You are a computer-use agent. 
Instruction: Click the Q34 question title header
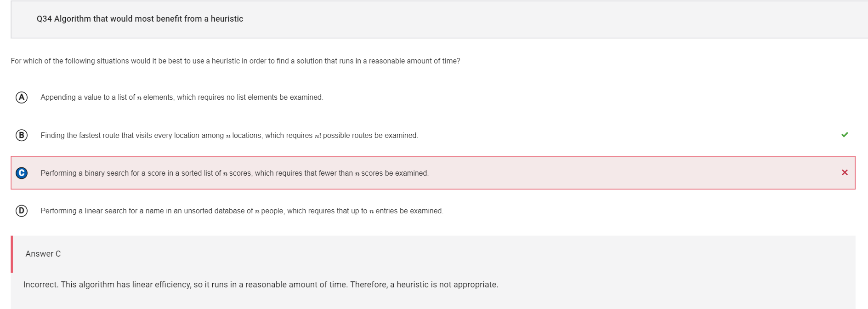(x=140, y=19)
